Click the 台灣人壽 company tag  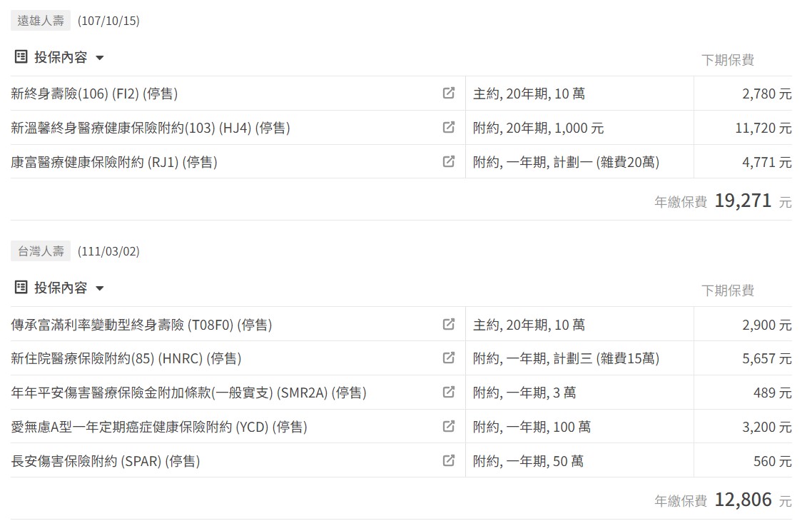tap(41, 251)
